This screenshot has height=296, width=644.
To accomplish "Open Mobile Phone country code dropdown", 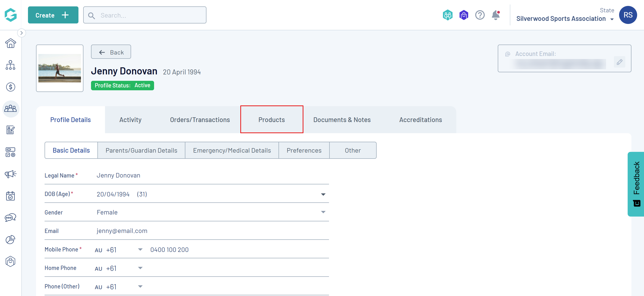I will [140, 250].
